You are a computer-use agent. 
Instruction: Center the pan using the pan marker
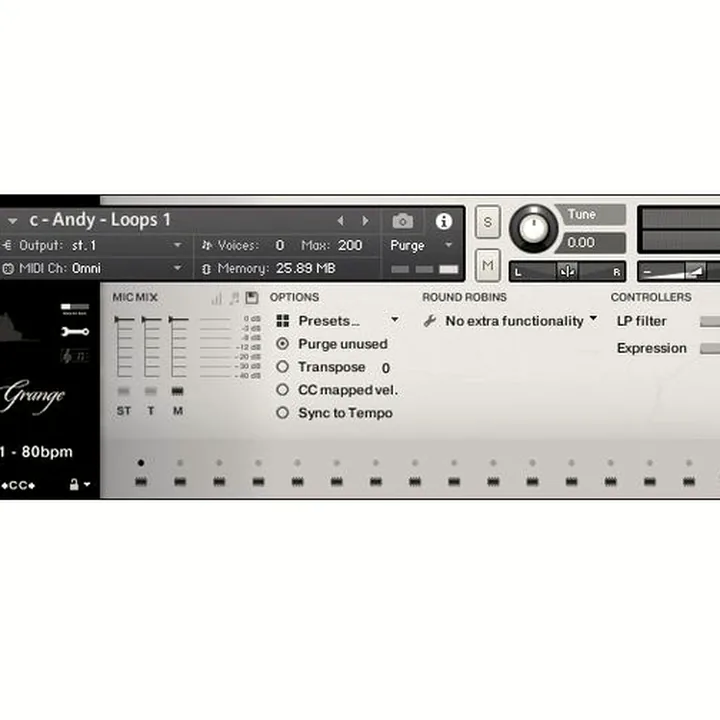(567, 271)
